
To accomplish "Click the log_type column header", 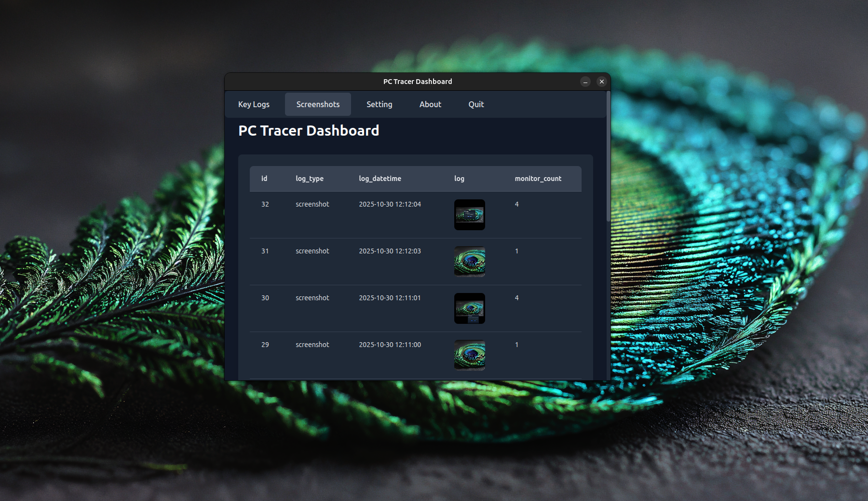I will pos(310,179).
